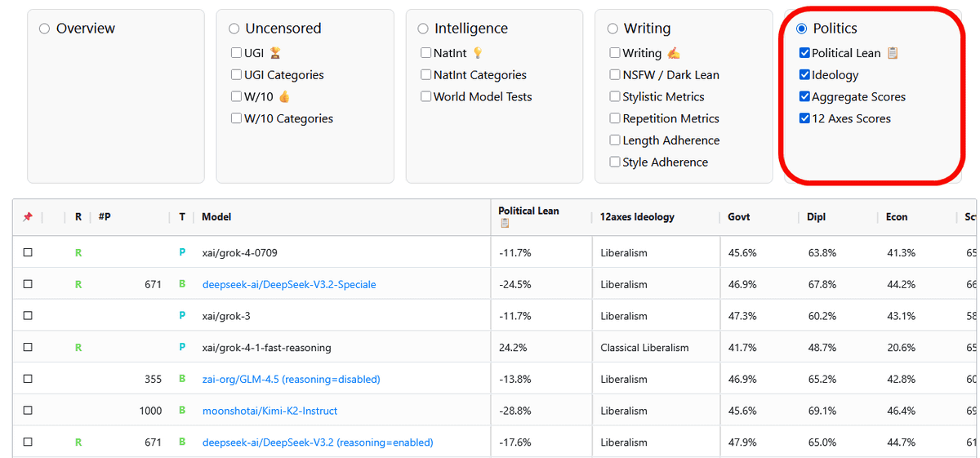Click the P type badge for grok-3
The image size is (980, 458).
[x=182, y=316]
